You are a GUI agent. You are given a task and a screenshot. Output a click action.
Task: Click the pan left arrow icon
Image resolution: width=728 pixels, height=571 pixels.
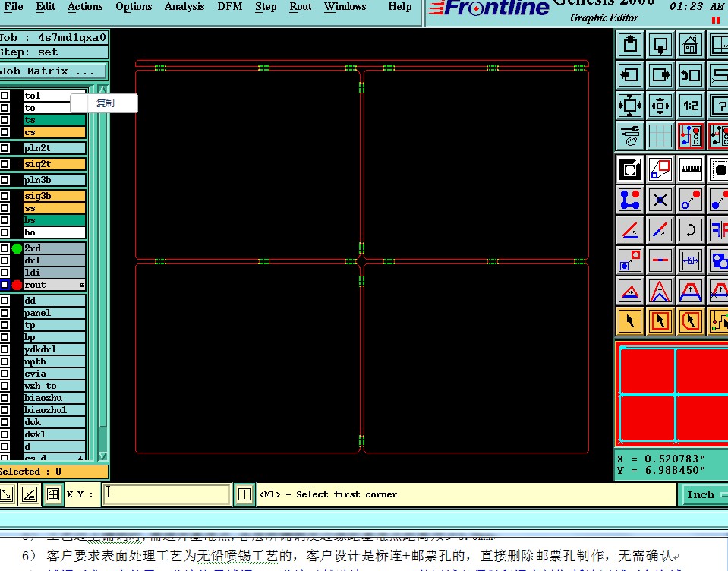(630, 74)
